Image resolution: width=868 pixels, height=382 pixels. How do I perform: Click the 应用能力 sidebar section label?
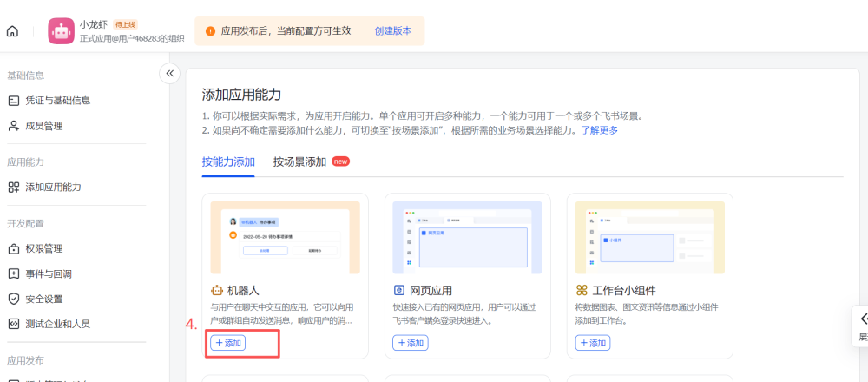tap(25, 162)
